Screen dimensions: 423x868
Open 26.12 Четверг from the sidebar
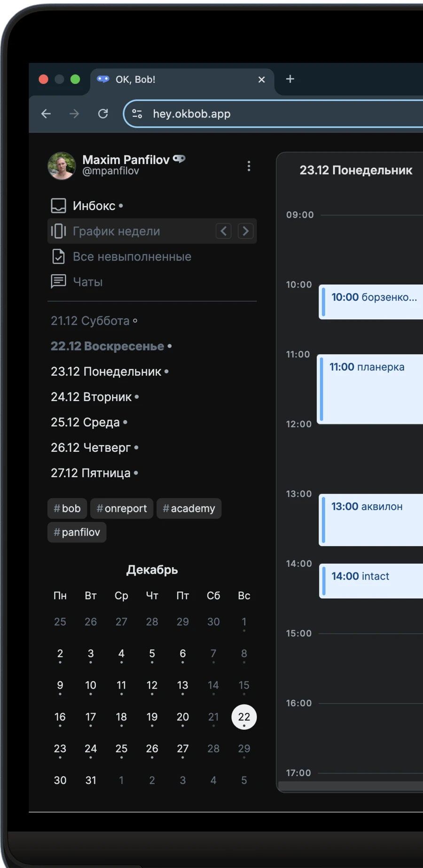[x=91, y=448]
